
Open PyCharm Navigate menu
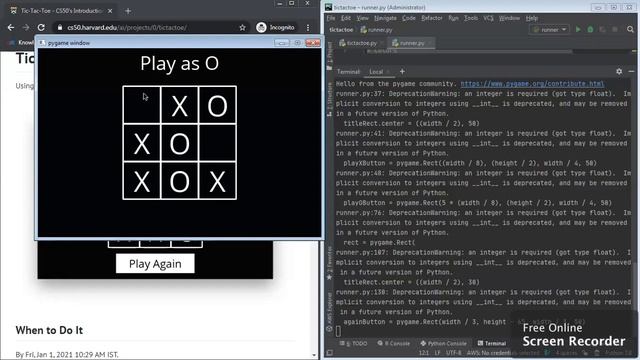(x=385, y=18)
